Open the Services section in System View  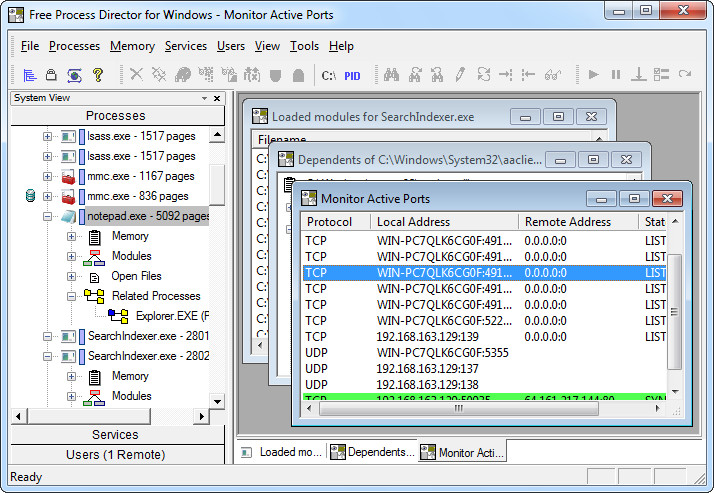pyautogui.click(x=117, y=435)
